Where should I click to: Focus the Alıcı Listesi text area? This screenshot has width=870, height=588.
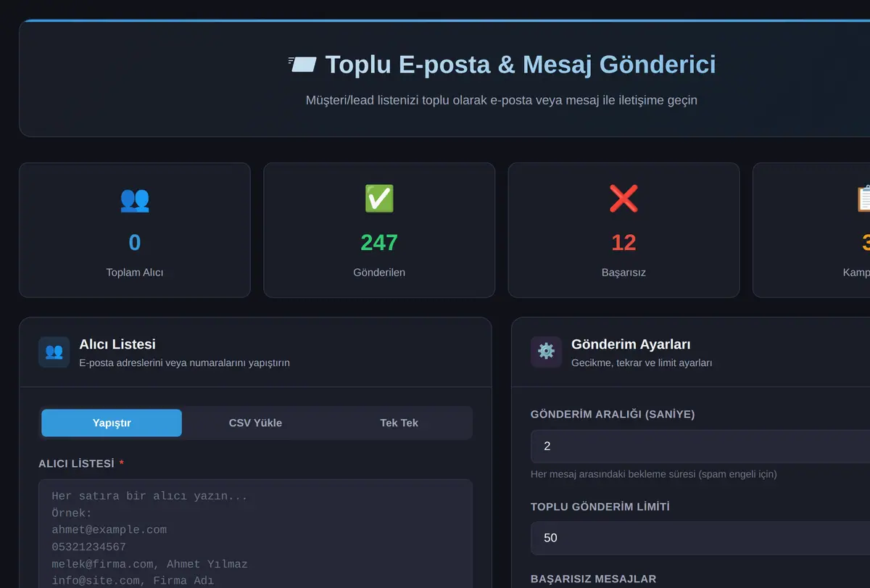pos(255,534)
